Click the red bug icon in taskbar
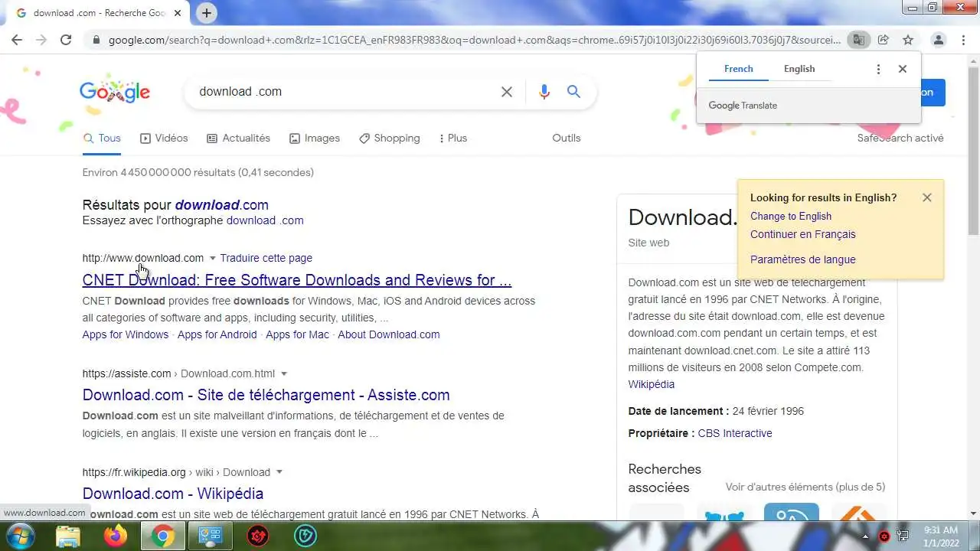The width and height of the screenshot is (980, 551). coord(258,536)
